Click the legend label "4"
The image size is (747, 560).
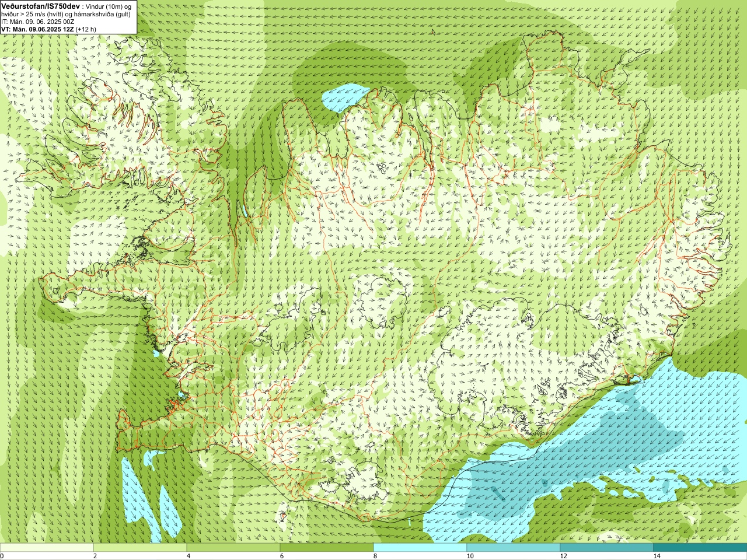(189, 556)
